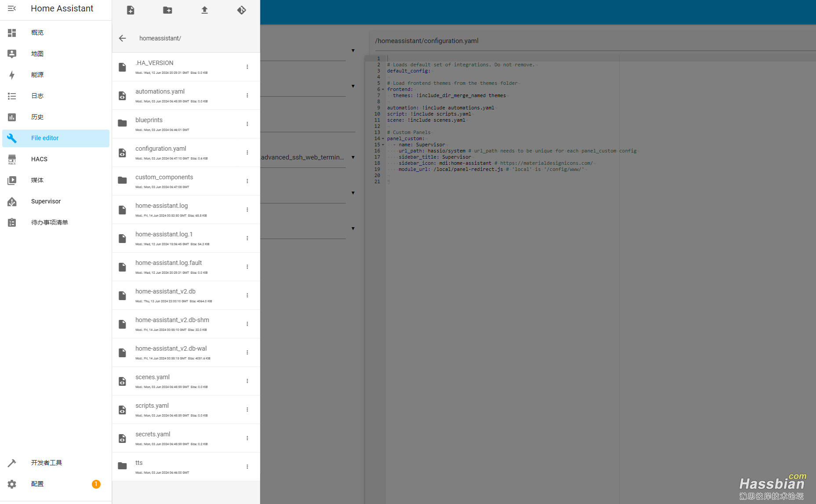Click the /homeassistant/configuration.yaml path title

tap(427, 41)
